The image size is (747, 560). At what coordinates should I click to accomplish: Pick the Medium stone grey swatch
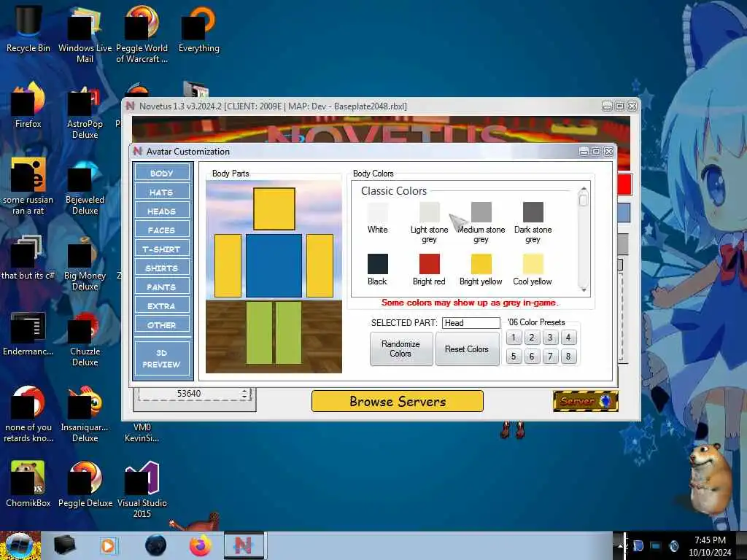click(x=481, y=212)
